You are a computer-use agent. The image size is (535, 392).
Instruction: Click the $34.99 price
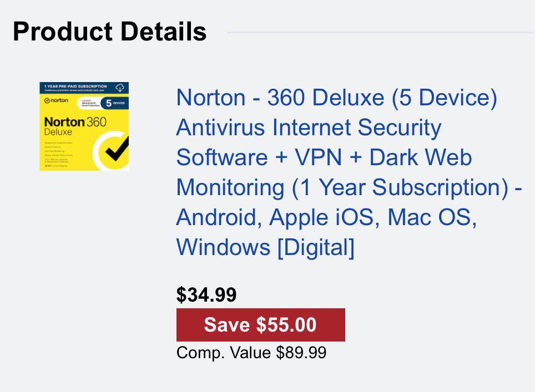pos(206,295)
